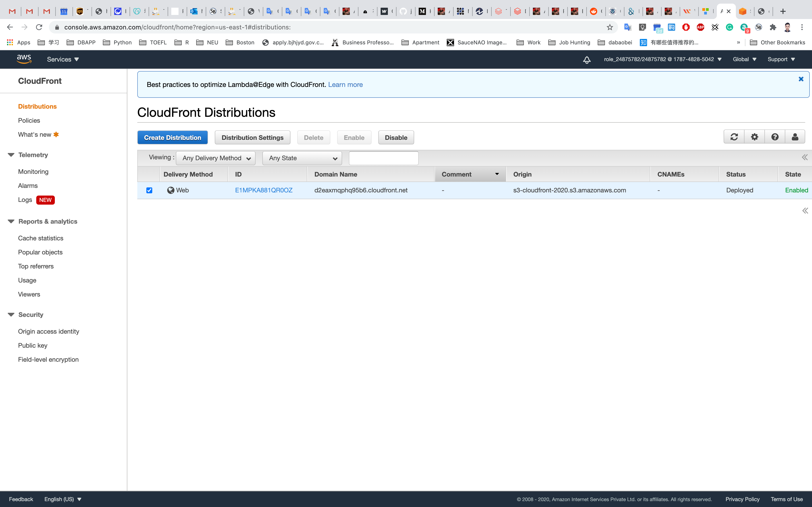The width and height of the screenshot is (812, 507).
Task: Click the help question mark icon
Action: (x=775, y=137)
